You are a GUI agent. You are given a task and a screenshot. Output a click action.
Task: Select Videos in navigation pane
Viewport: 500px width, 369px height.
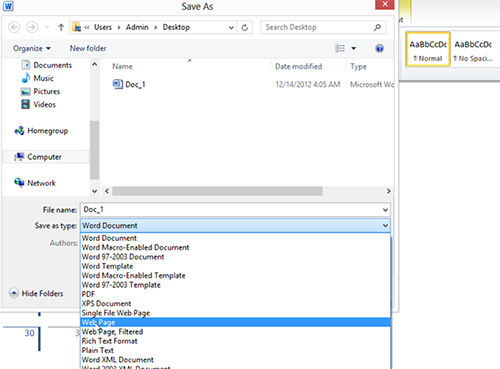[x=38, y=104]
